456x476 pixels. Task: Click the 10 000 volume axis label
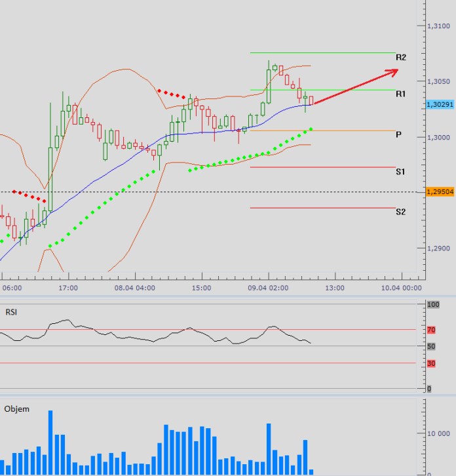438,433
